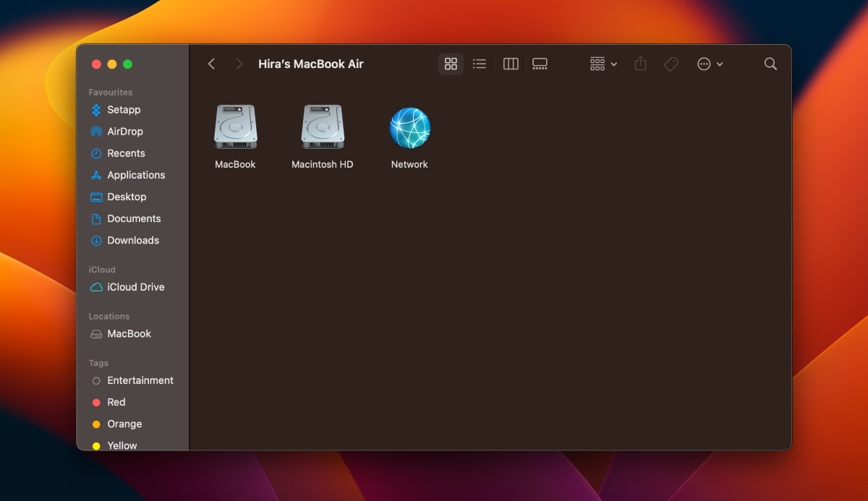
Task: Click the back navigation chevron
Action: click(x=211, y=64)
